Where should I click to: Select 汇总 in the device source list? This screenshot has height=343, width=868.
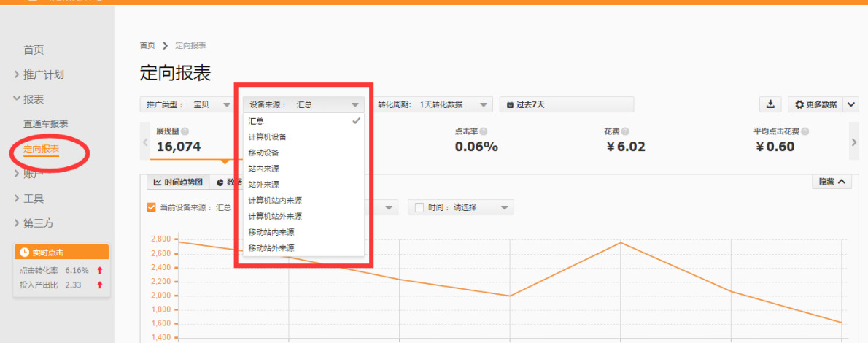303,120
